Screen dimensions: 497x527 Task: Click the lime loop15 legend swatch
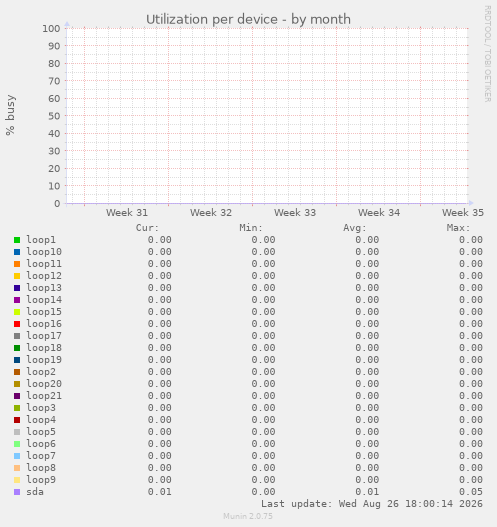tap(17, 312)
